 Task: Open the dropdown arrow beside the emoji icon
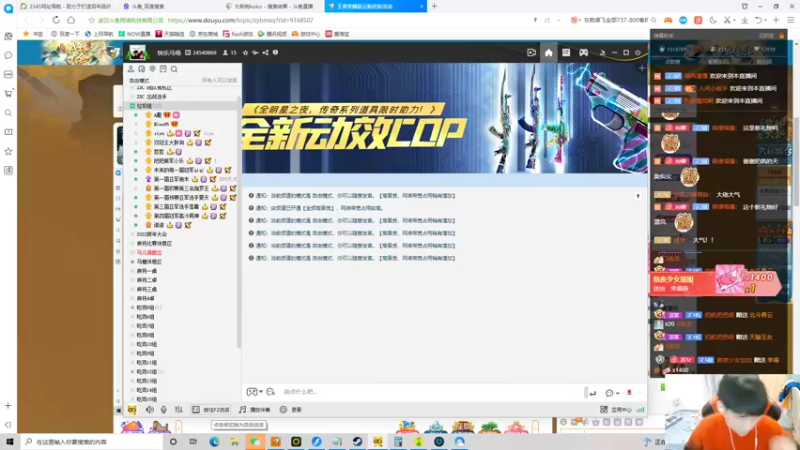pos(261,392)
